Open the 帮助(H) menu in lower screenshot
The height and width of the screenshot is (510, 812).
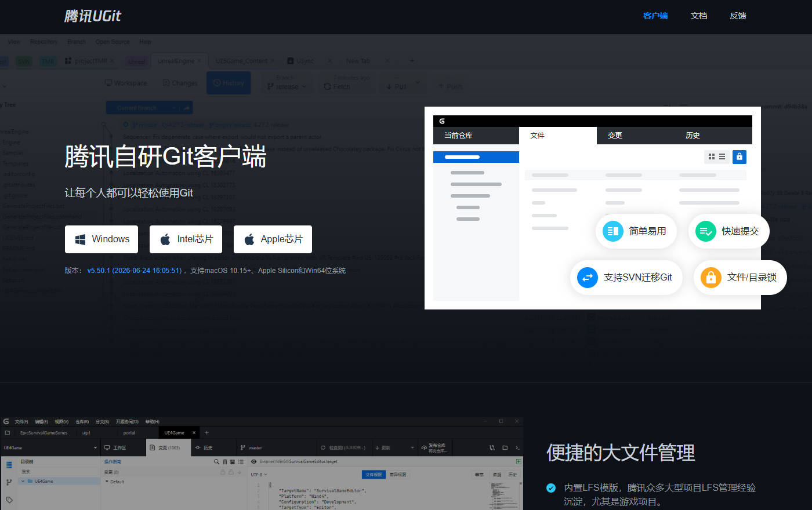pyautogui.click(x=152, y=422)
